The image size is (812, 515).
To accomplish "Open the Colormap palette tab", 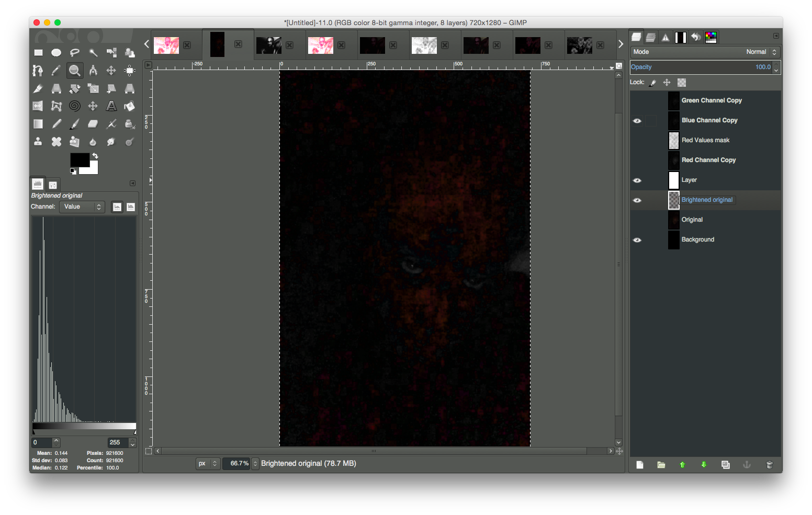I will tap(711, 37).
